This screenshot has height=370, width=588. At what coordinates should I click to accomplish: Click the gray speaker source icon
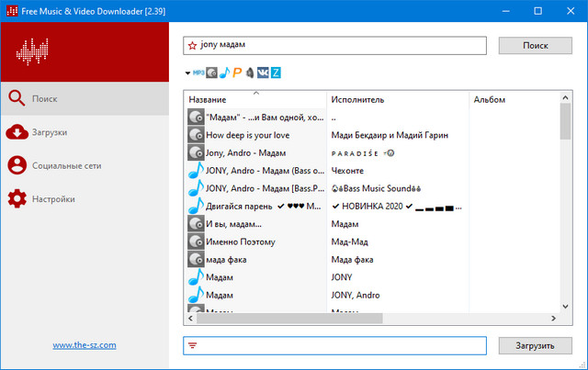click(x=250, y=73)
